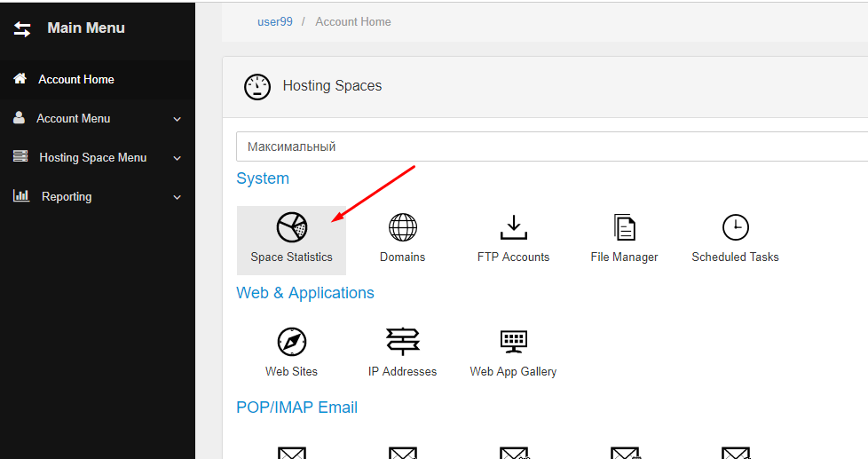Click the Web App Gallery label
Screen dimensions: 868x459
514,371
